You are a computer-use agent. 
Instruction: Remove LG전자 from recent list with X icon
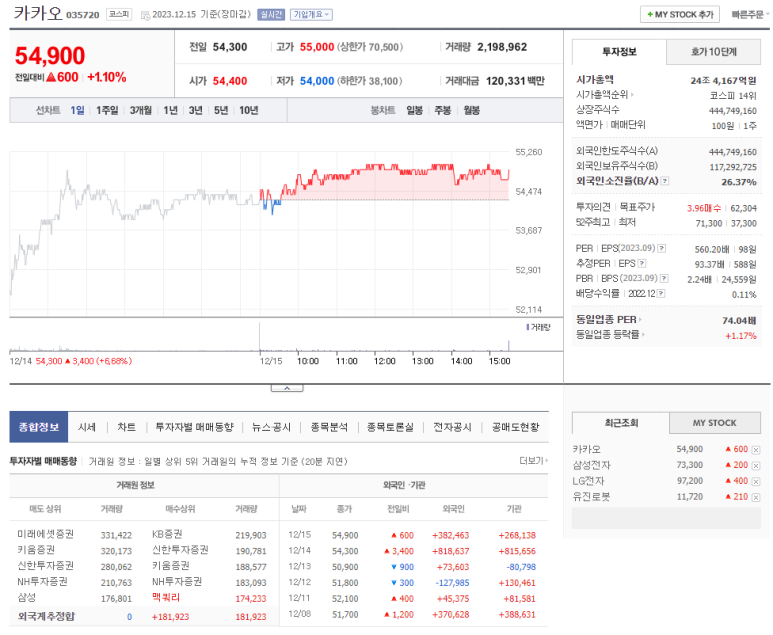[756, 481]
